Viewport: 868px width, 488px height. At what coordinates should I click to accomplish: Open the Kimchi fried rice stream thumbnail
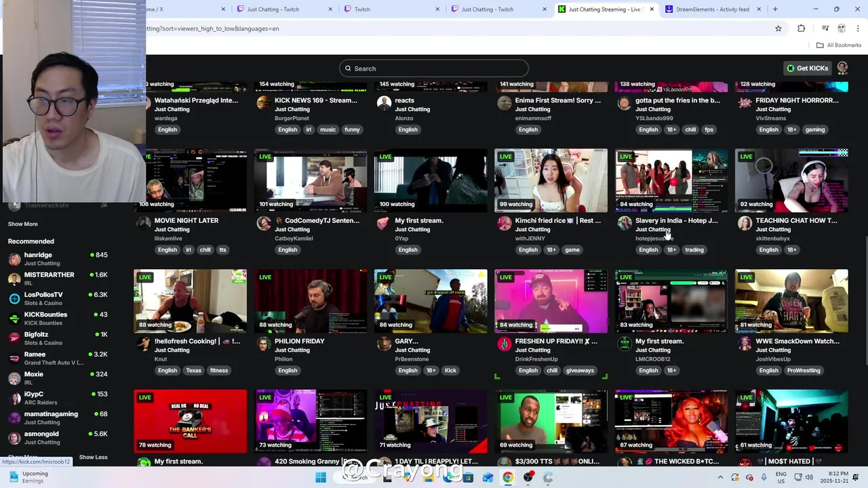click(x=551, y=180)
